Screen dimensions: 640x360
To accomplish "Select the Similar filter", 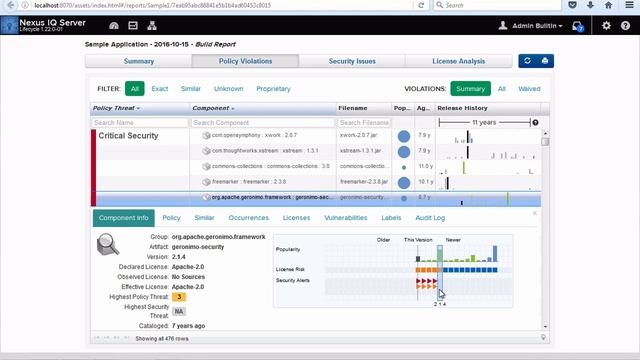I will pyautogui.click(x=191, y=89).
